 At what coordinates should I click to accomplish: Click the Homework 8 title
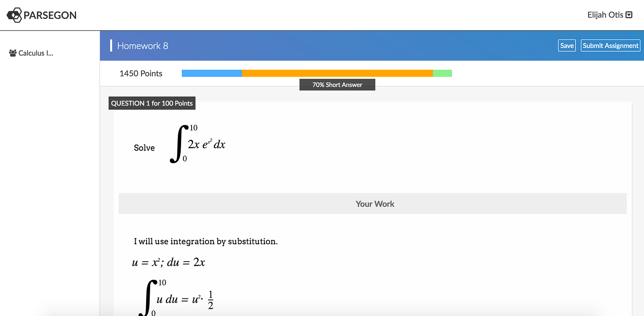click(142, 46)
